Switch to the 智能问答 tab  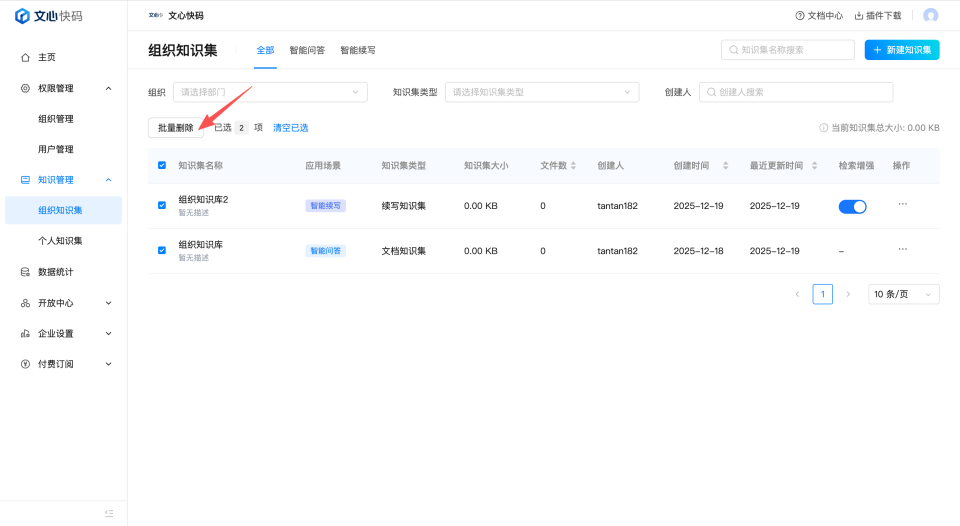[x=307, y=50]
